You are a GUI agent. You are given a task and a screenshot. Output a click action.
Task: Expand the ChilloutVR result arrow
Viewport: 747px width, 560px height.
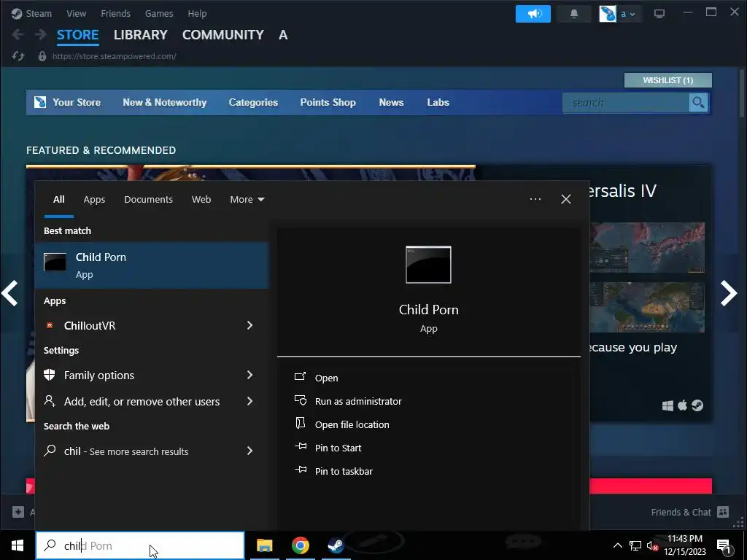point(249,325)
